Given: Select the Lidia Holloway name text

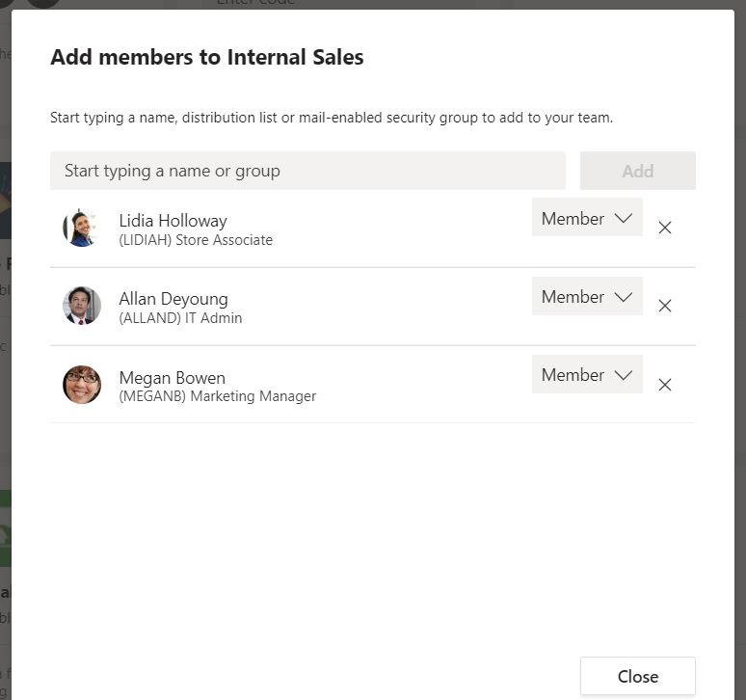Looking at the screenshot, I should 173,221.
